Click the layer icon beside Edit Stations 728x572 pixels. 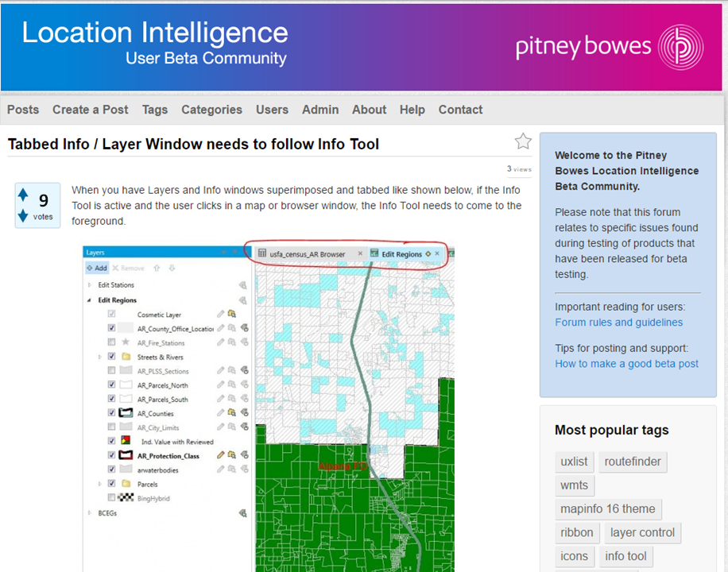click(x=242, y=285)
